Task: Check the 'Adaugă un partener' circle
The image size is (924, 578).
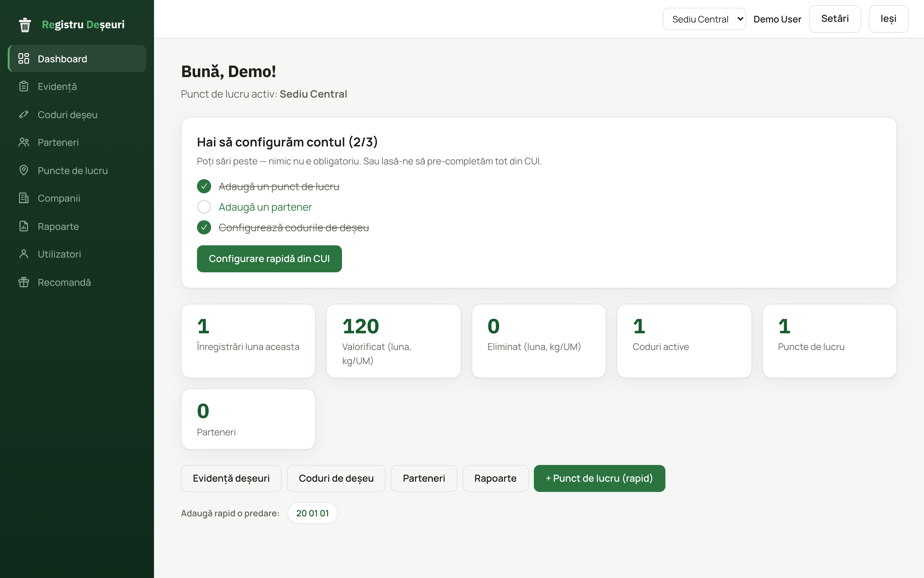Action: 204,207
